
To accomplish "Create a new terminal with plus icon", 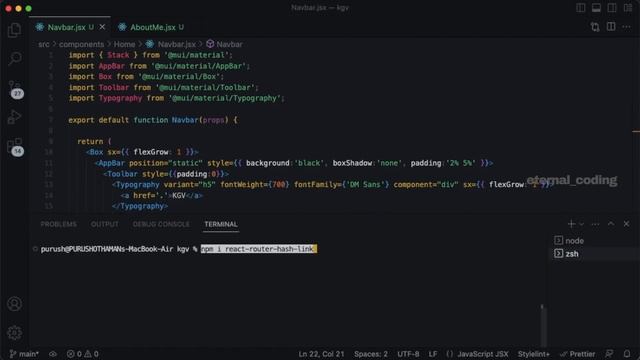I will pyautogui.click(x=571, y=224).
